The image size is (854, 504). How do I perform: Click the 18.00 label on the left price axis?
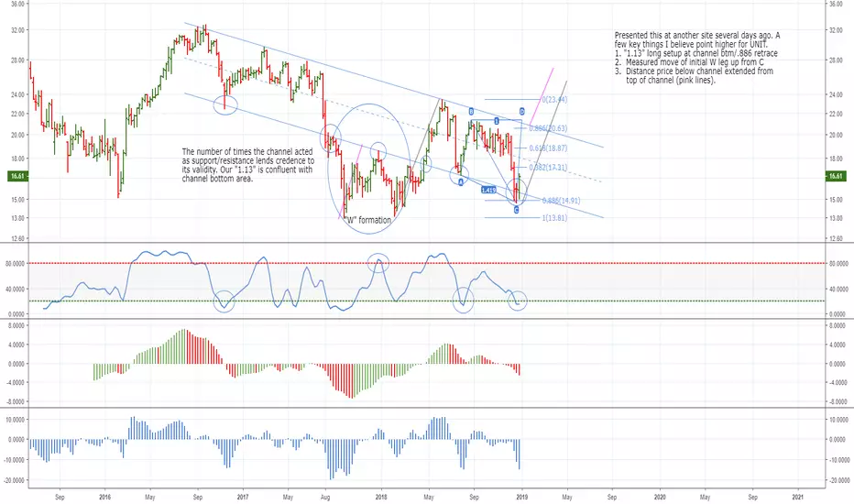click(17, 159)
